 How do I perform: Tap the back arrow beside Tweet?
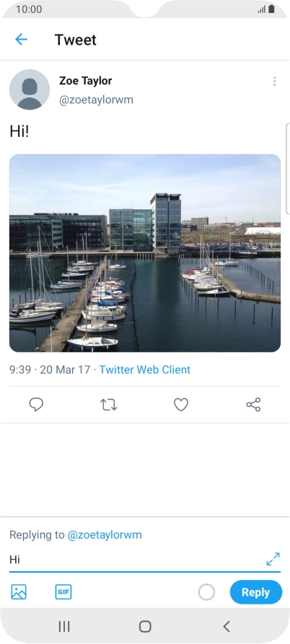click(21, 40)
